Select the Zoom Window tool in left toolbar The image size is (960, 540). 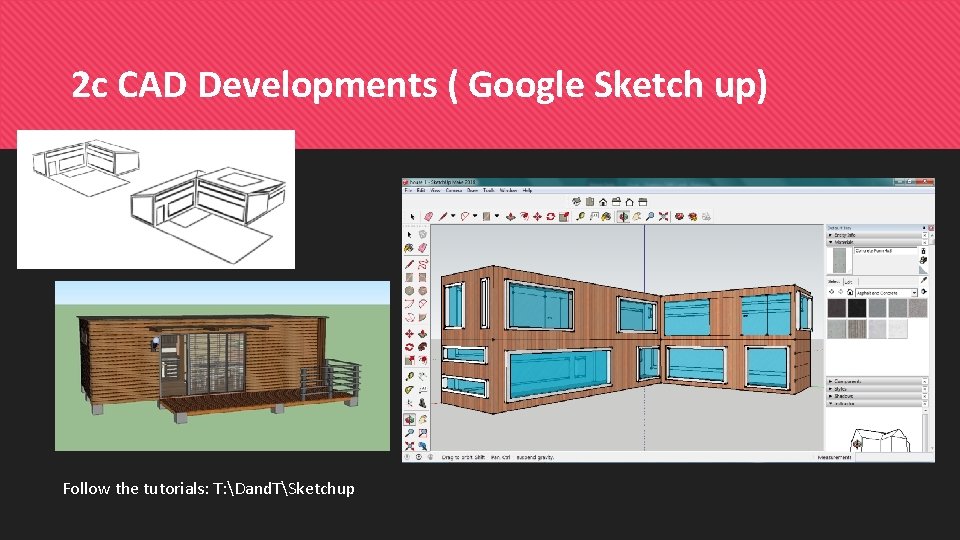(x=422, y=433)
